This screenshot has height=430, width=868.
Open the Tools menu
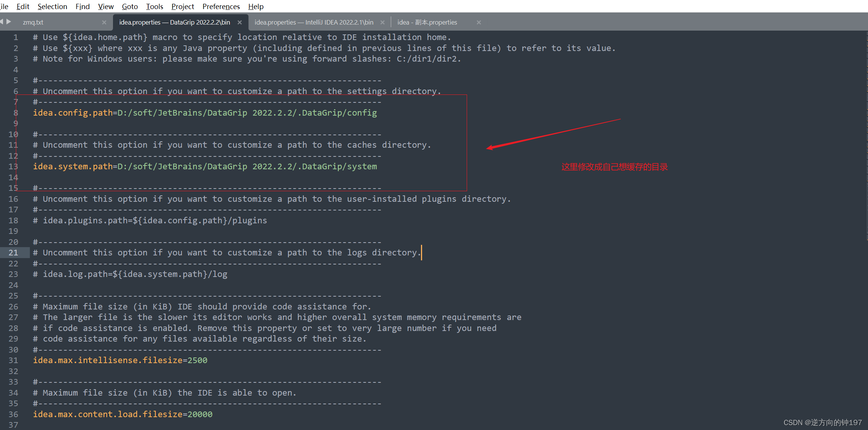click(x=155, y=6)
